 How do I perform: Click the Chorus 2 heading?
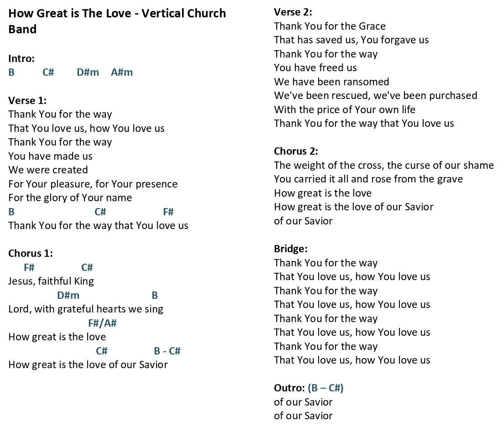[x=296, y=151]
